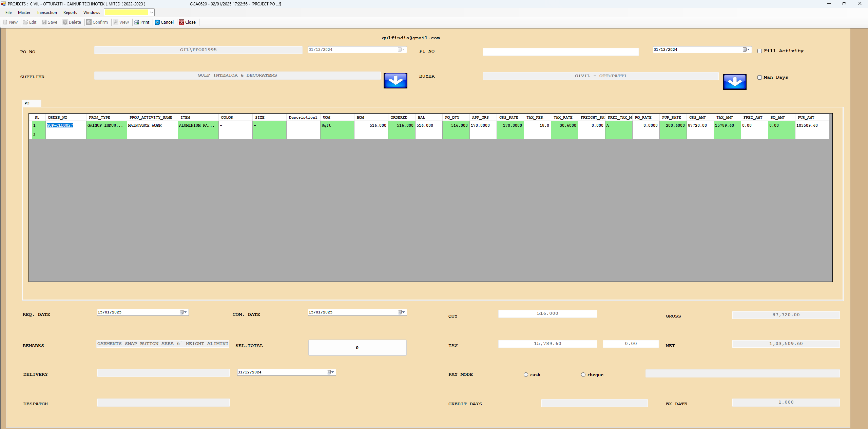The height and width of the screenshot is (429, 868).
Task: Open the Reports menu
Action: (x=70, y=13)
